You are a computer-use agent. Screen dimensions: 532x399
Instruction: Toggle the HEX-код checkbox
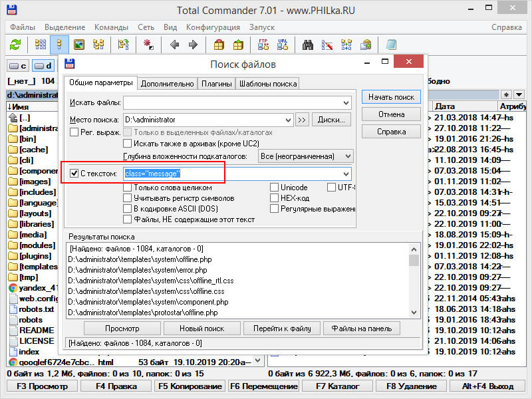(274, 198)
